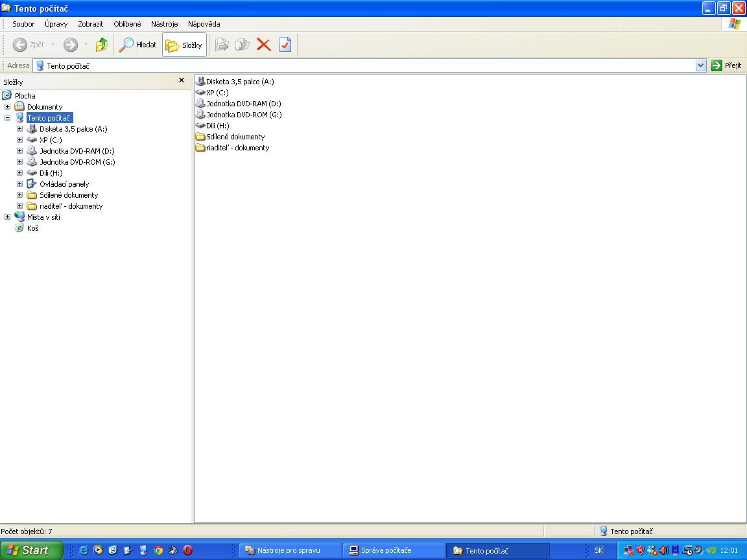Image resolution: width=747 pixels, height=560 pixels.
Task: Select Plocha in the folder tree
Action: click(x=25, y=96)
